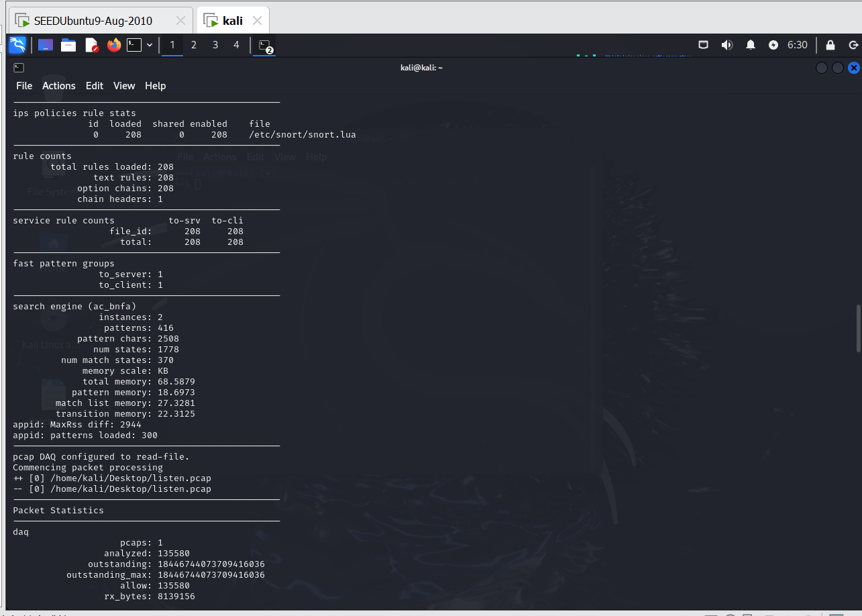Image resolution: width=862 pixels, height=616 pixels.
Task: Click 'total rules loaded: 208' line
Action: point(112,167)
